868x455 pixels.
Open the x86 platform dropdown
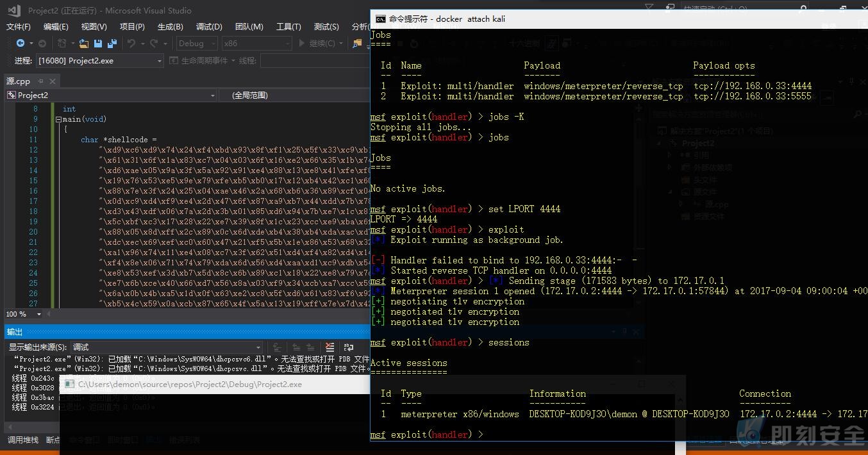256,43
